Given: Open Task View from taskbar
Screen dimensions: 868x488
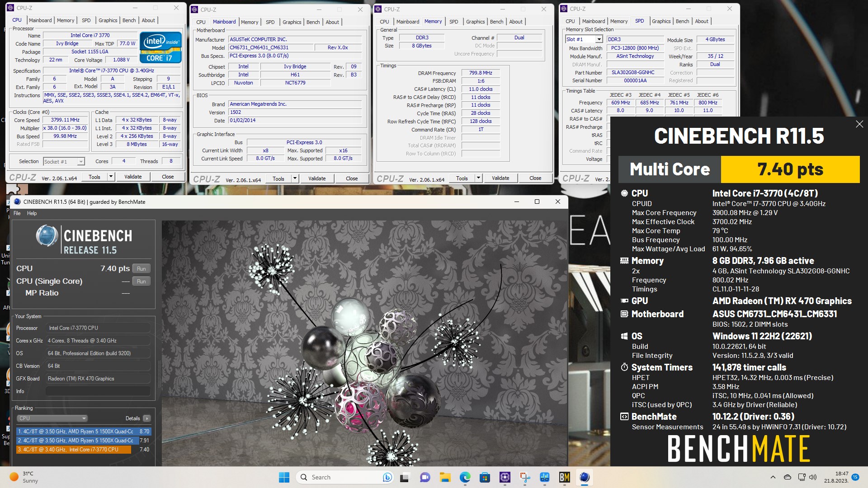Looking at the screenshot, I should tap(405, 477).
